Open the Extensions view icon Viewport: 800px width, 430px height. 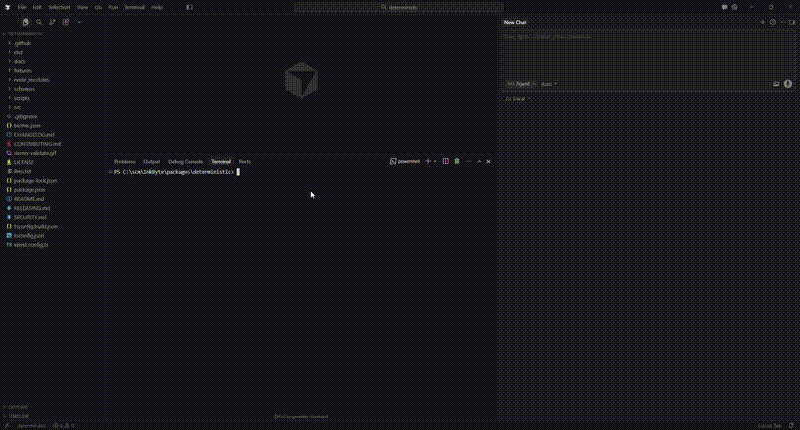(66, 22)
